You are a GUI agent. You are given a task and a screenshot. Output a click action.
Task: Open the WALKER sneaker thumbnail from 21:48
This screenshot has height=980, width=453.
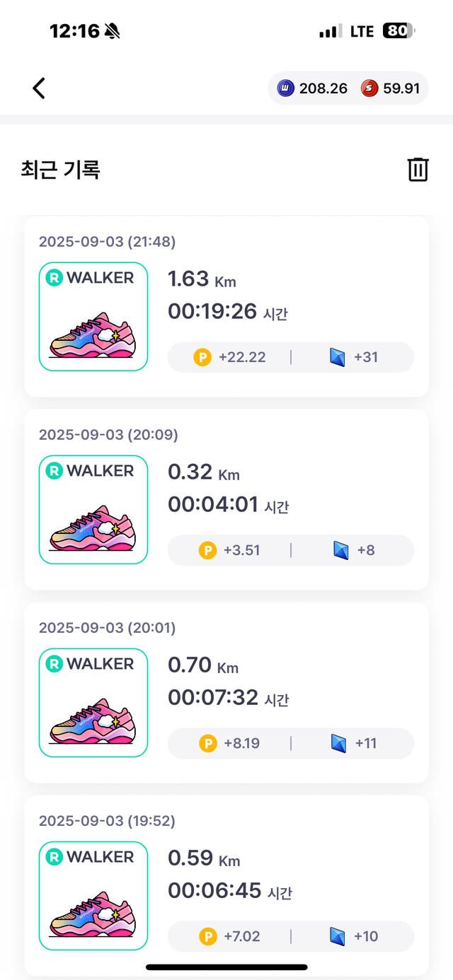point(93,317)
